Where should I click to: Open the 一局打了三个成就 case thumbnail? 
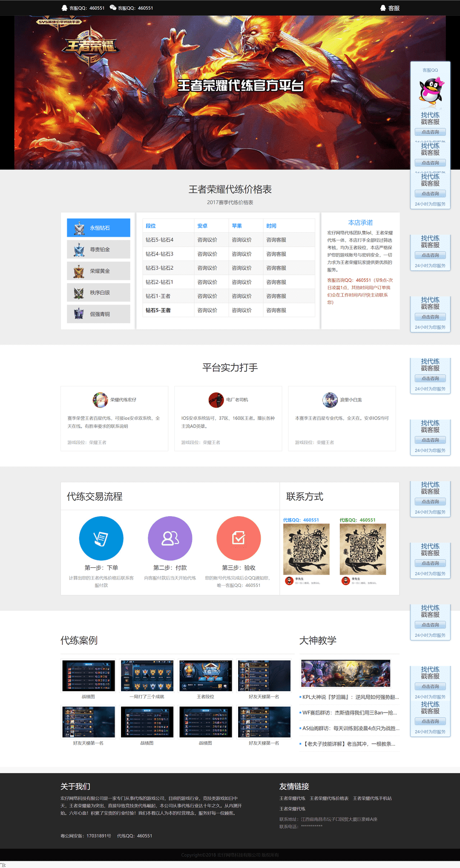click(147, 675)
